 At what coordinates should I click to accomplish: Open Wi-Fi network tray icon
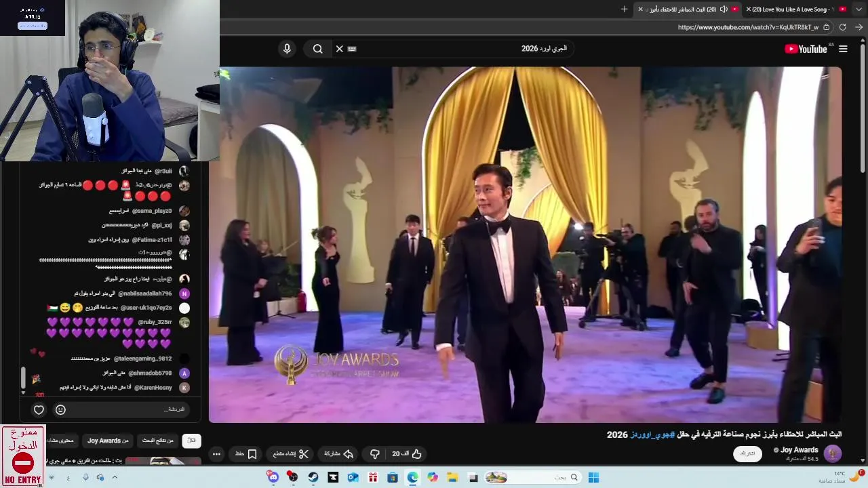(x=52, y=478)
